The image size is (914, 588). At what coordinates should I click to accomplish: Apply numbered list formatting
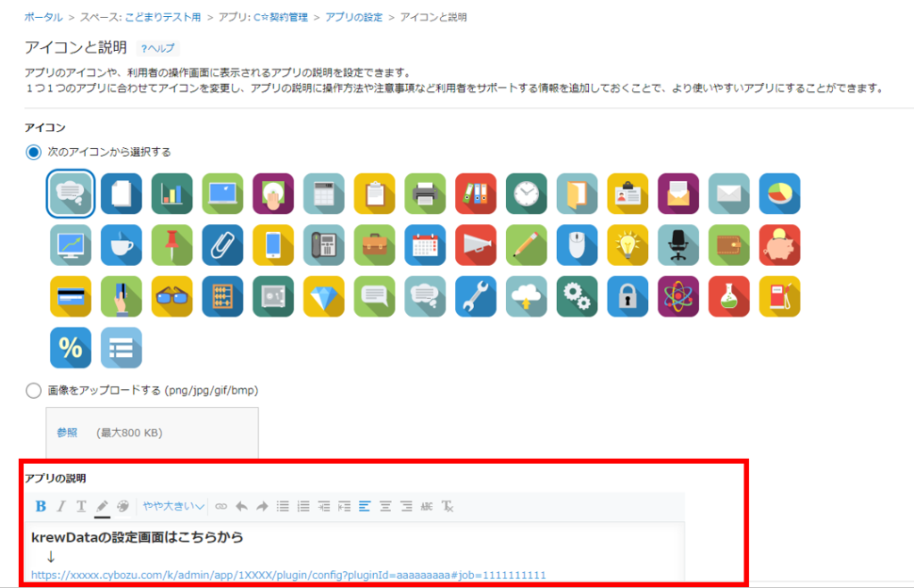pyautogui.click(x=303, y=506)
